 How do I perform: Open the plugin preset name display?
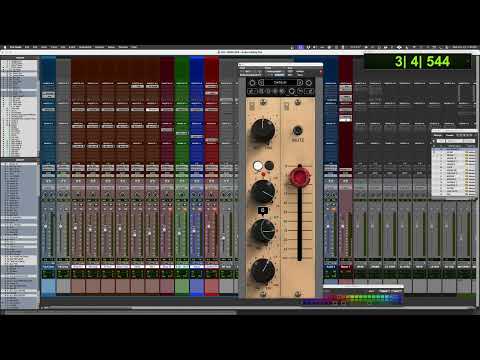[280, 82]
